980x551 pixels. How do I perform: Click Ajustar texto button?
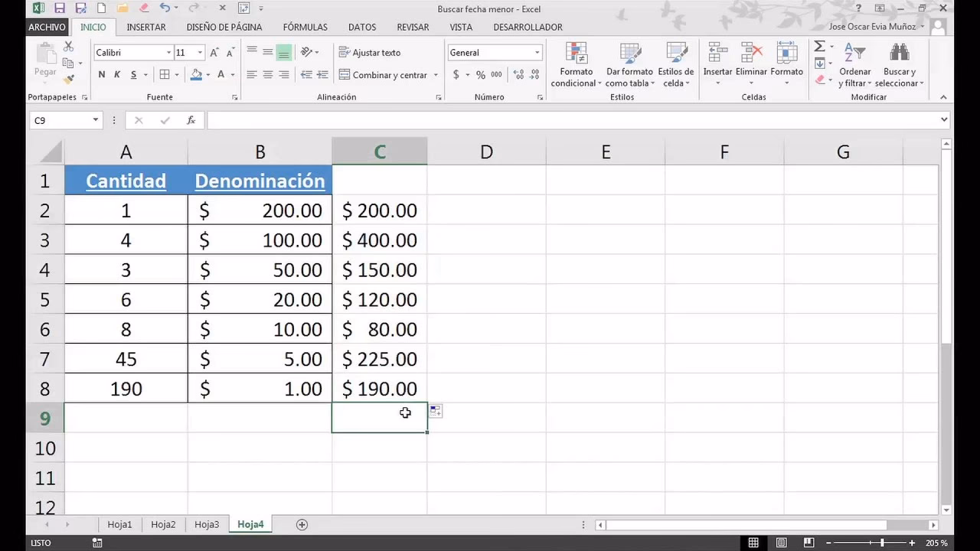pyautogui.click(x=369, y=53)
